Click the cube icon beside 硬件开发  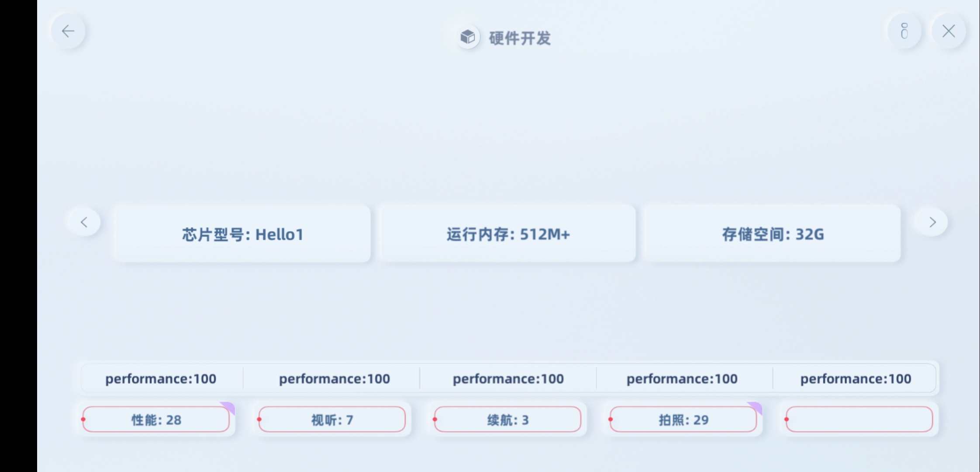click(x=468, y=37)
